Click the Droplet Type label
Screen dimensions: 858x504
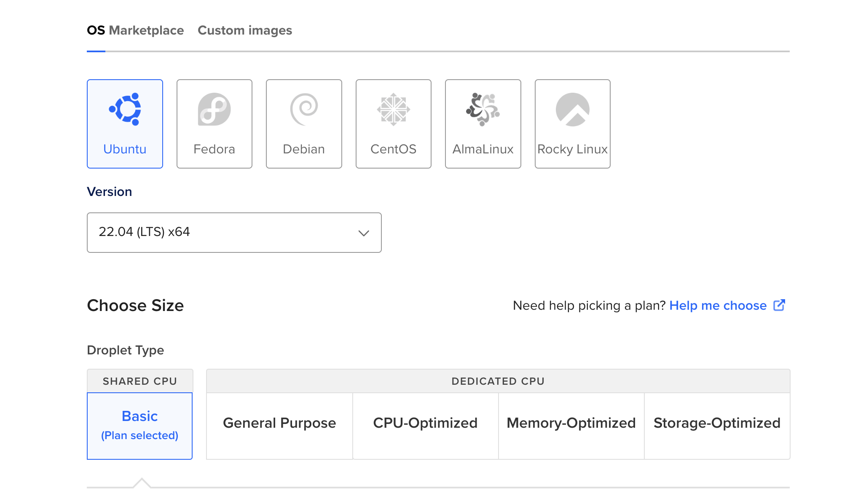126,350
